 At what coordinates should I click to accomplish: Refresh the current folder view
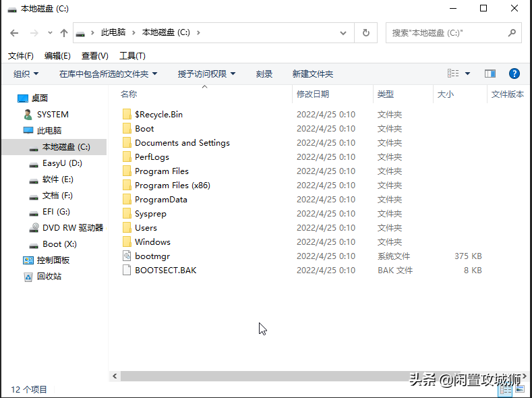point(365,33)
